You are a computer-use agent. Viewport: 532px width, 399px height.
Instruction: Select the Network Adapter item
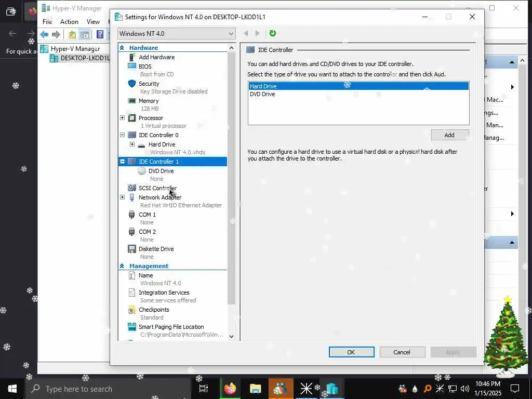[x=160, y=197]
